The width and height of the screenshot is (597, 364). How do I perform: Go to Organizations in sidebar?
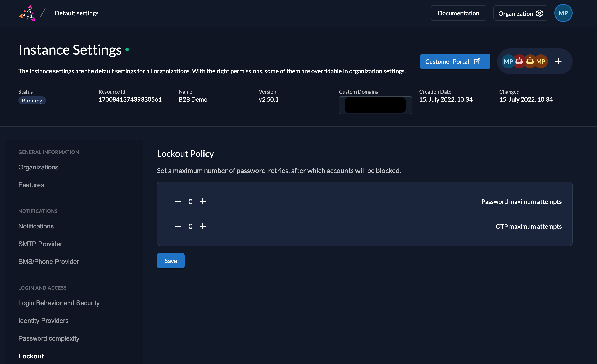(x=38, y=167)
